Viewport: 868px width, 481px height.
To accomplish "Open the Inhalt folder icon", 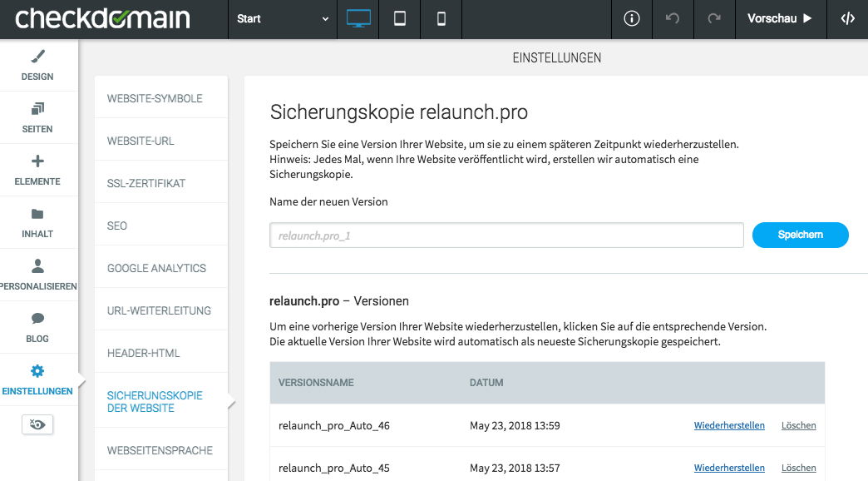I will 37,214.
